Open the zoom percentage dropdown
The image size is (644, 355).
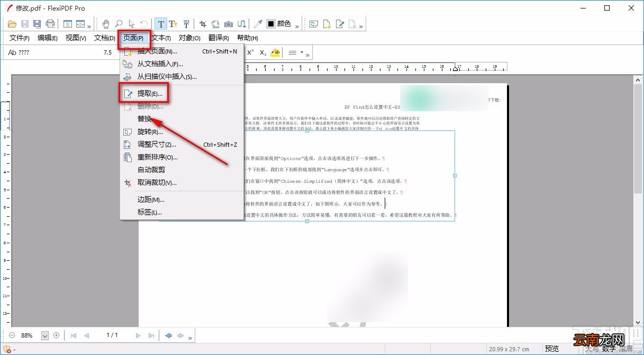click(x=45, y=335)
